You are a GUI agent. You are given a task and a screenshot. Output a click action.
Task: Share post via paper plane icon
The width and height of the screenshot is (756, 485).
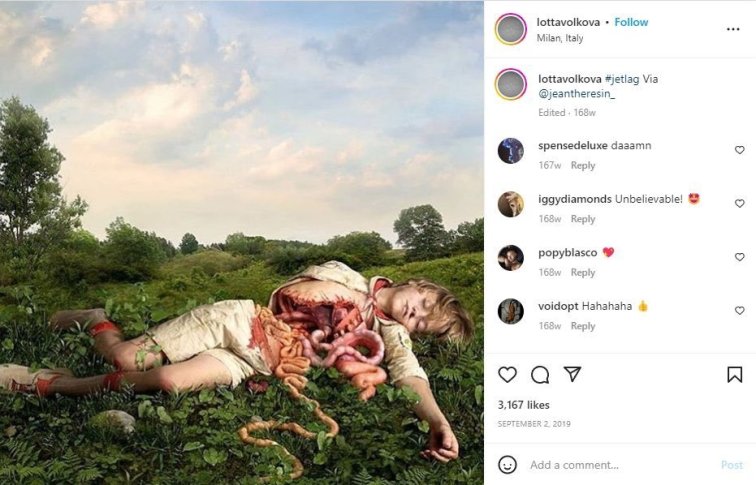(572, 374)
